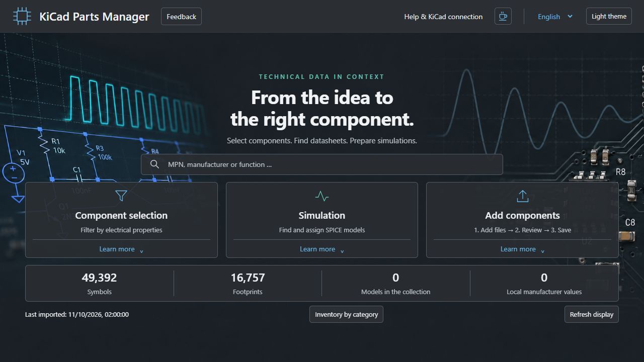Click 'Find and assign SPICE models' text
Screen dimensions: 644x362
322,230
